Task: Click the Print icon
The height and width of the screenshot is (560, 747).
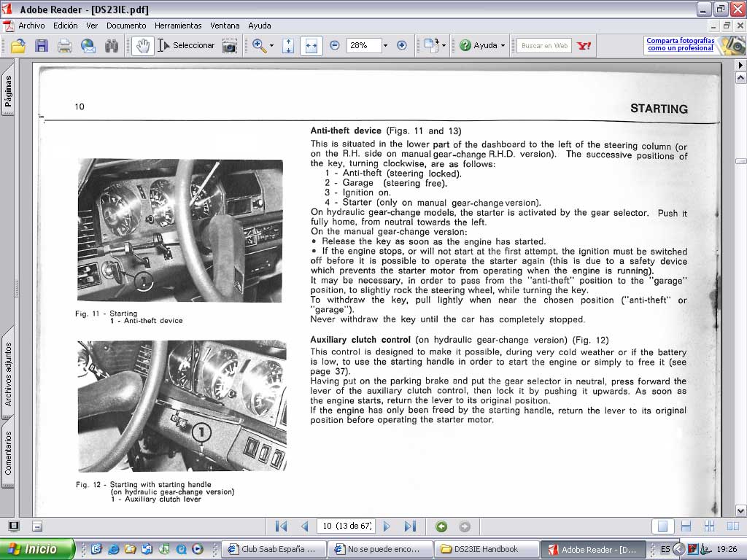Action: 64,46
